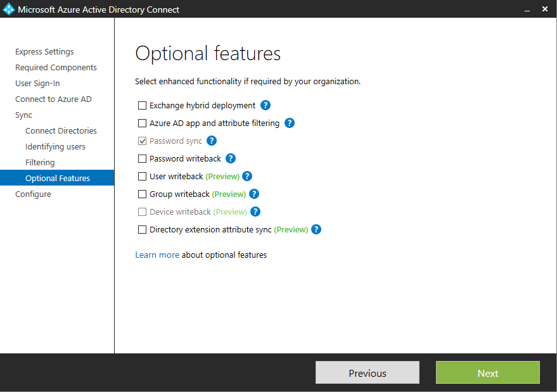Select Connect to Azure AD step

pyautogui.click(x=53, y=99)
